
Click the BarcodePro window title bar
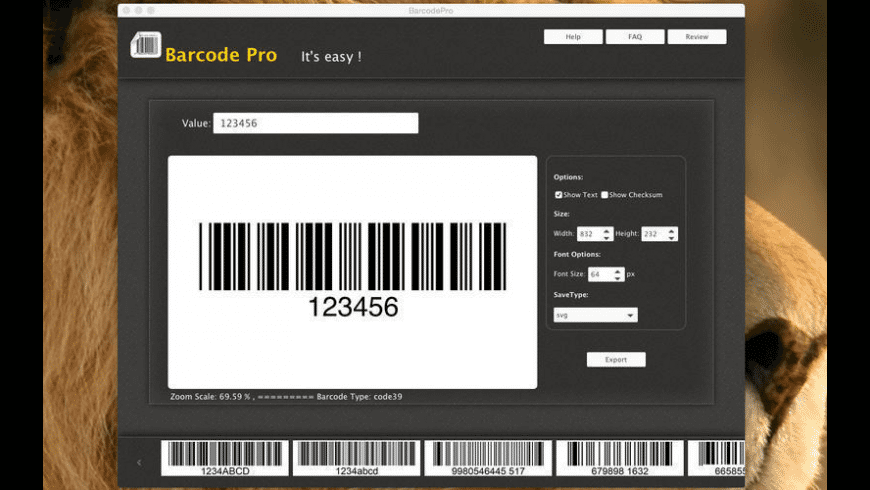pos(431,11)
